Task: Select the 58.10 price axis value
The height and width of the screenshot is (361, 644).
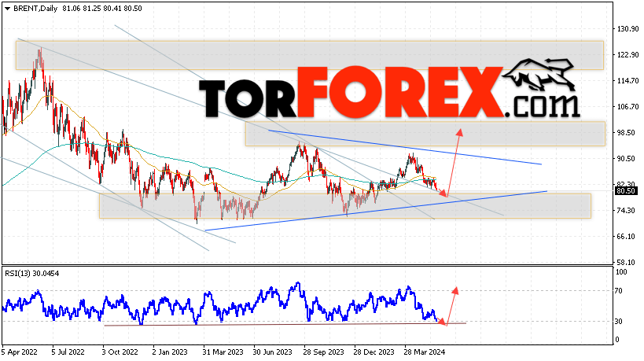Action: (x=626, y=263)
